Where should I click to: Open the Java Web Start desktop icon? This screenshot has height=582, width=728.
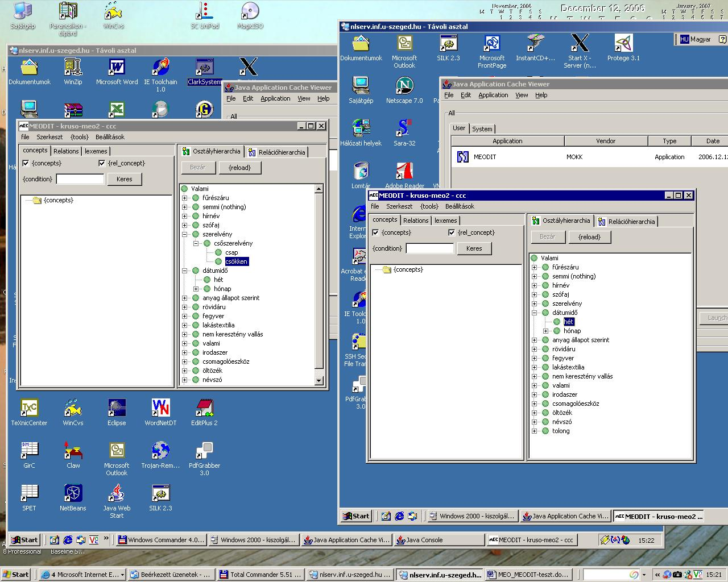[x=117, y=501]
